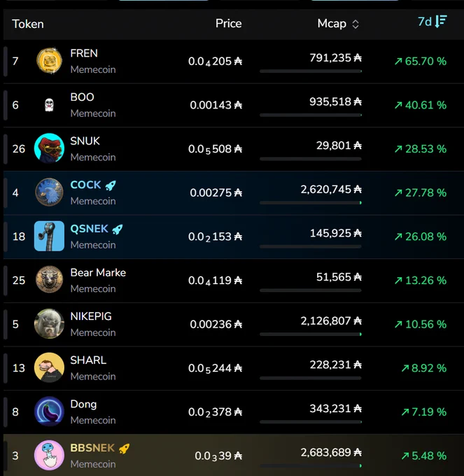Viewport: 464px width, 476px height.
Task: Click the BOO ghost token icon
Action: click(x=49, y=105)
